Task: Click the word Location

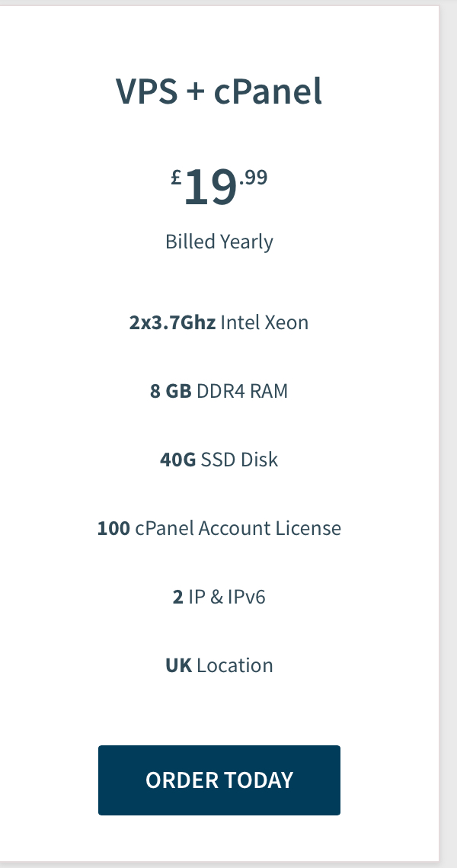Action: [x=235, y=665]
